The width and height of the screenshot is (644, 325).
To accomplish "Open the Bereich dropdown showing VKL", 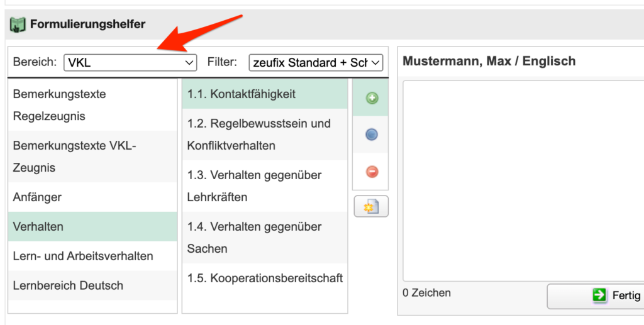I will coord(130,62).
